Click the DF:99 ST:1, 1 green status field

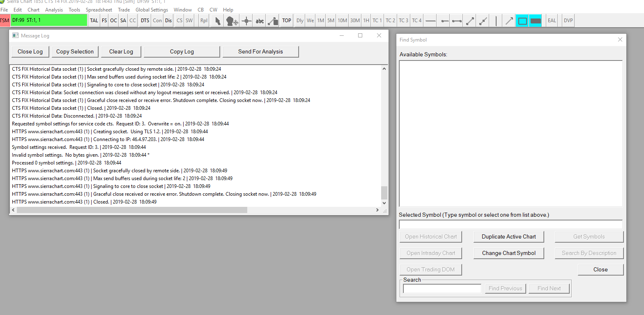pos(49,21)
